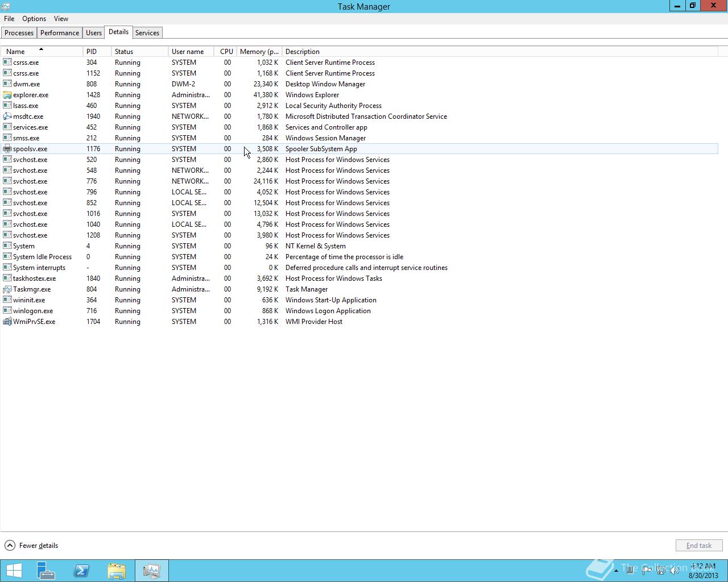Click the explorer.exe folder icon
This screenshot has height=582, width=728.
tap(7, 95)
